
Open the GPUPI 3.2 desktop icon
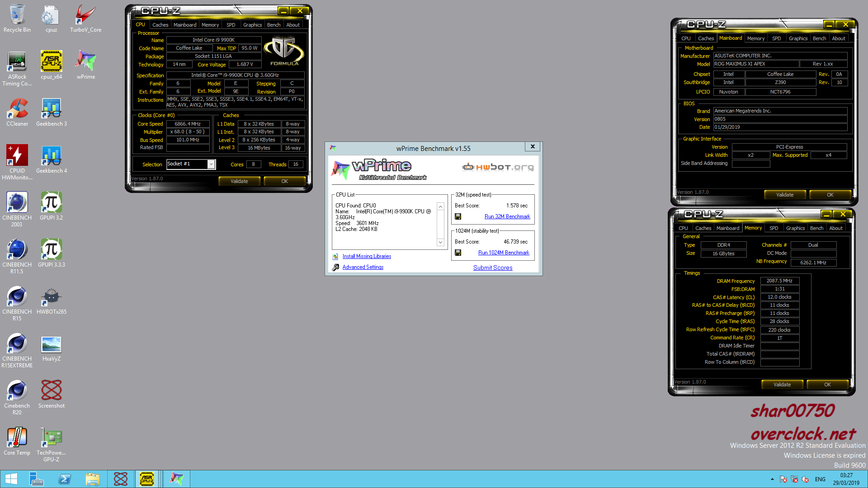point(51,206)
